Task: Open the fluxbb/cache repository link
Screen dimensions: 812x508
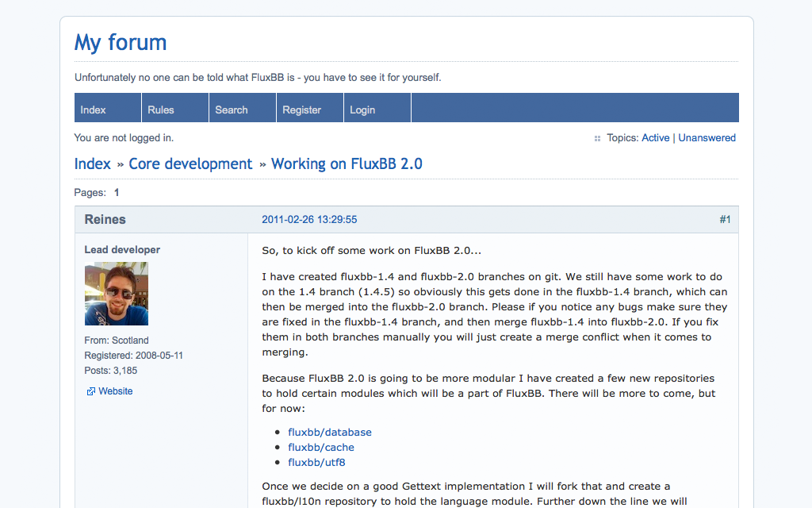Action: [x=321, y=448]
